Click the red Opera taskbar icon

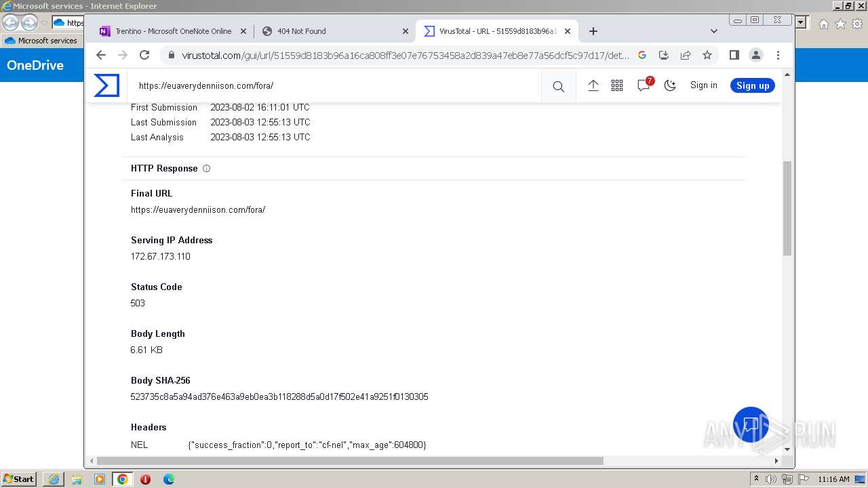click(x=145, y=479)
